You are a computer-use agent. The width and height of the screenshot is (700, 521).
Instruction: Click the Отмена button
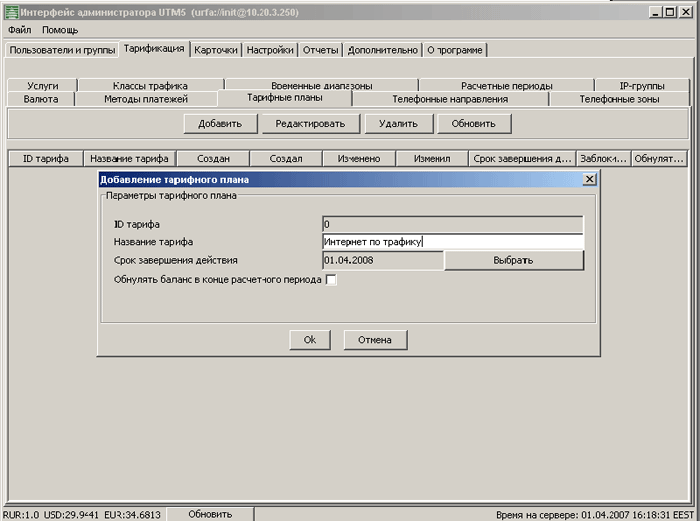pos(375,340)
